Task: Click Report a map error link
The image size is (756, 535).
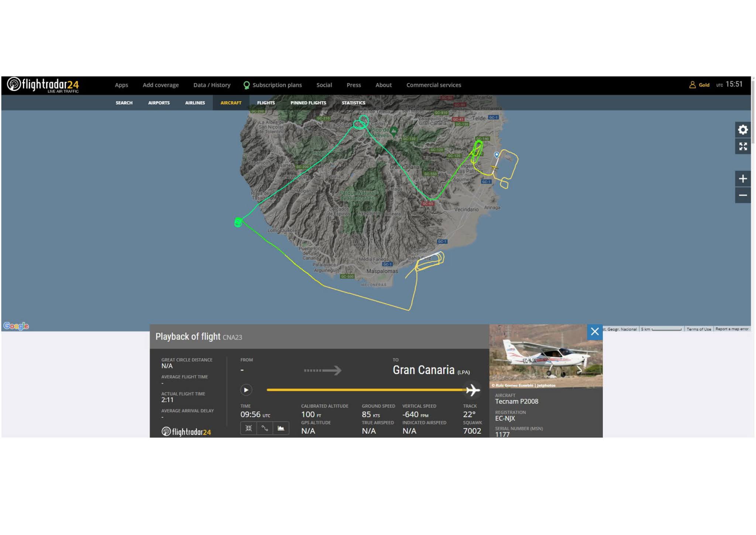Action: tap(732, 329)
